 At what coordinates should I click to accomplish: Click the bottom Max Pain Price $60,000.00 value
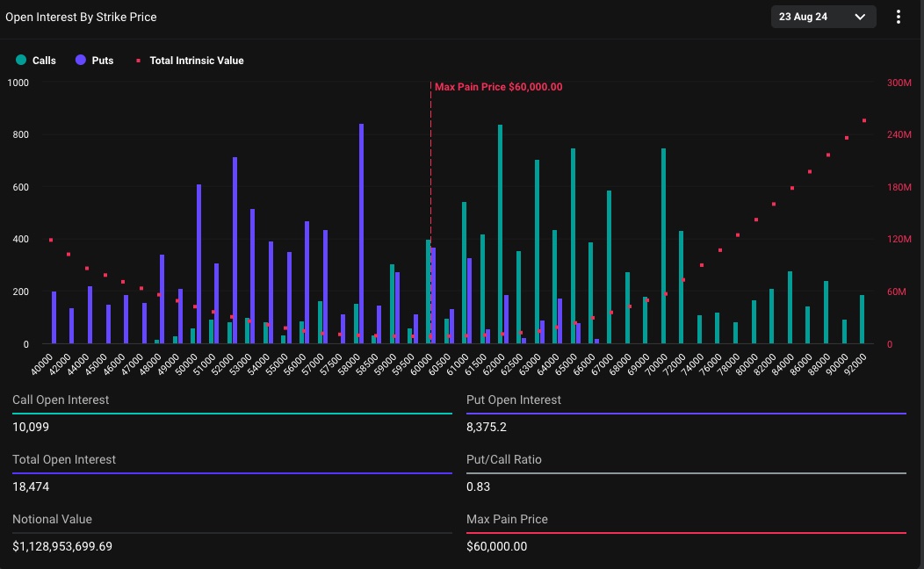pos(497,546)
